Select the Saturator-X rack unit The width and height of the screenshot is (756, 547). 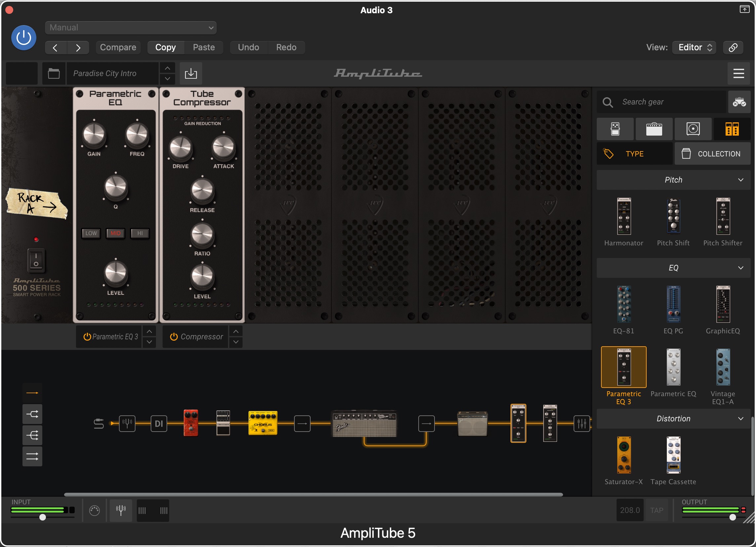624,461
